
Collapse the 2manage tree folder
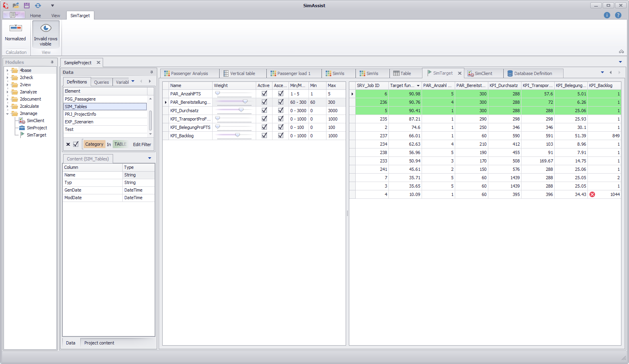[x=8, y=114]
